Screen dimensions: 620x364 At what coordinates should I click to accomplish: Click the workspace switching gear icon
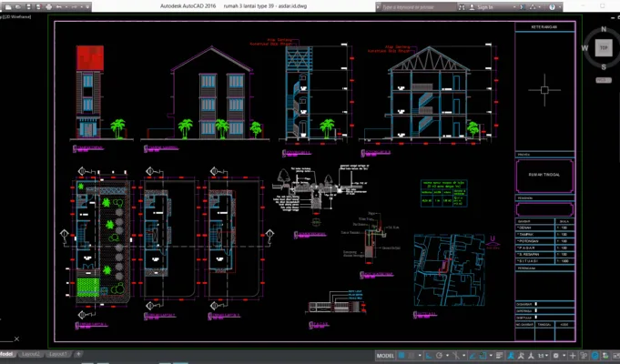[555, 356]
